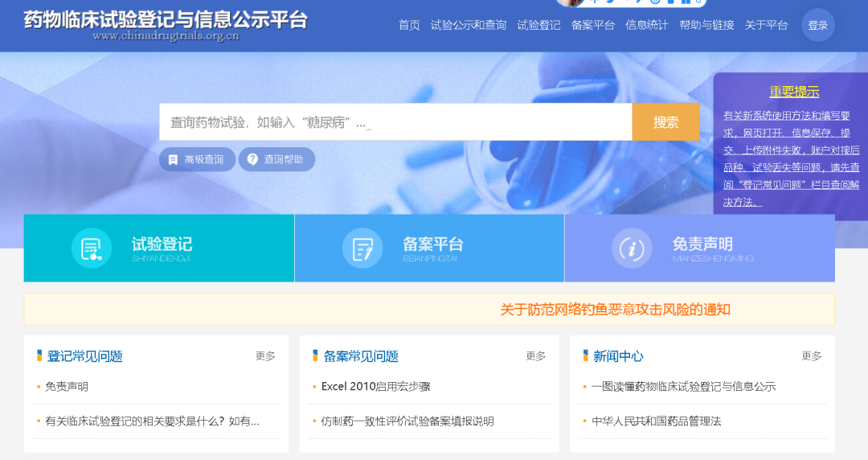The height and width of the screenshot is (460, 868).
Task: Expand 更多 for 登记常见问题
Action: pyautogui.click(x=265, y=356)
